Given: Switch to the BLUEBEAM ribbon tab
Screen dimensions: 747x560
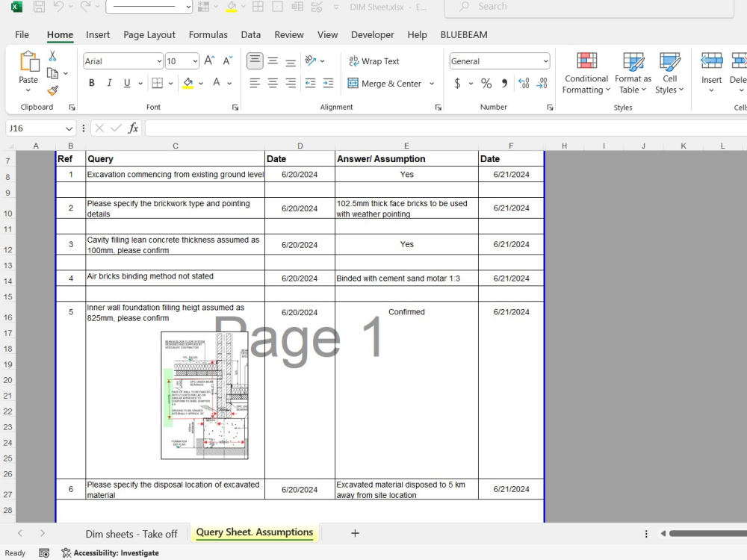Looking at the screenshot, I should pyautogui.click(x=463, y=34).
